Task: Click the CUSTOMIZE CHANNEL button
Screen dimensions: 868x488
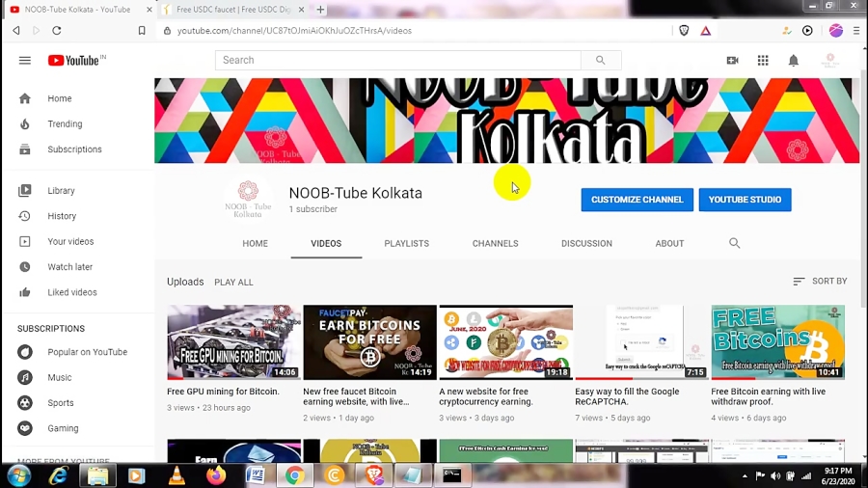Action: pos(637,200)
